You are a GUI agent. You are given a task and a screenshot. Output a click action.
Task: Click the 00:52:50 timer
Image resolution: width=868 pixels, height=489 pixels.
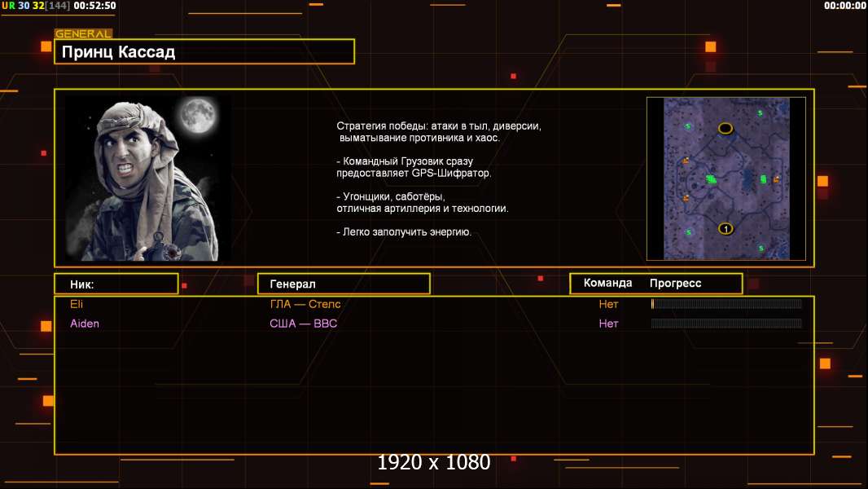point(94,6)
